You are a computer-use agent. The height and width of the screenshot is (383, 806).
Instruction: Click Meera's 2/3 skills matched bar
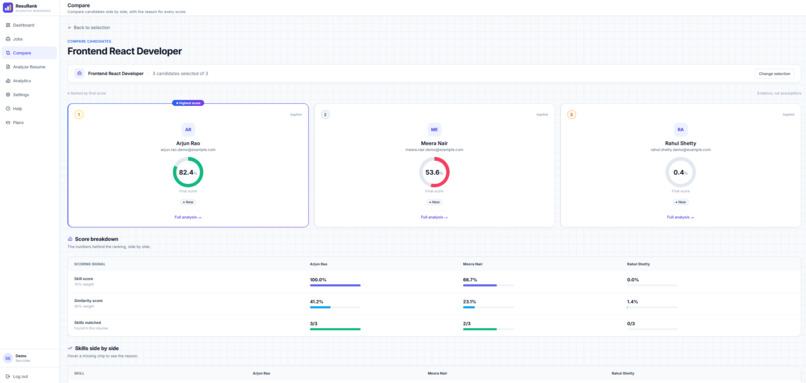click(x=488, y=329)
